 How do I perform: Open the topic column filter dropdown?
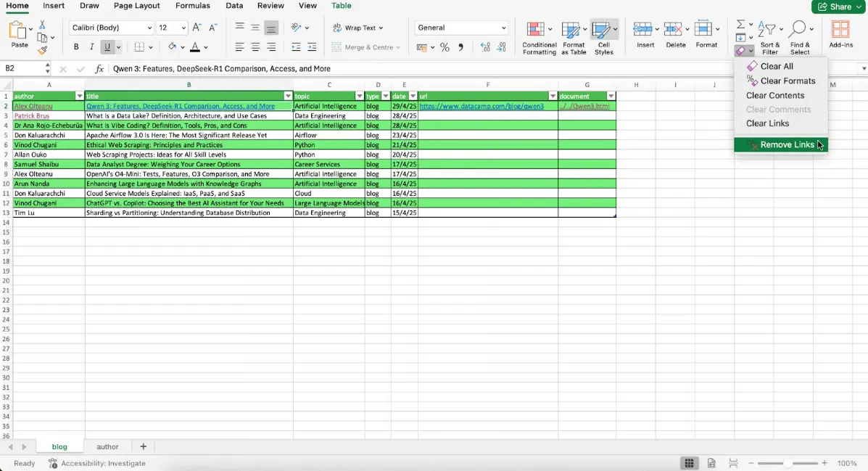[359, 97]
